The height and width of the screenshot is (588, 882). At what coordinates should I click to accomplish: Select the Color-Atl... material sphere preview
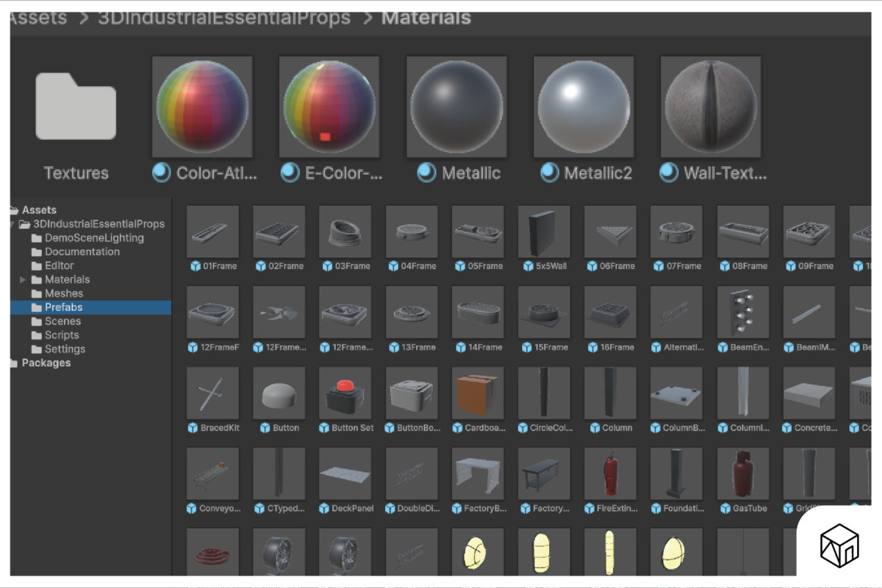202,107
